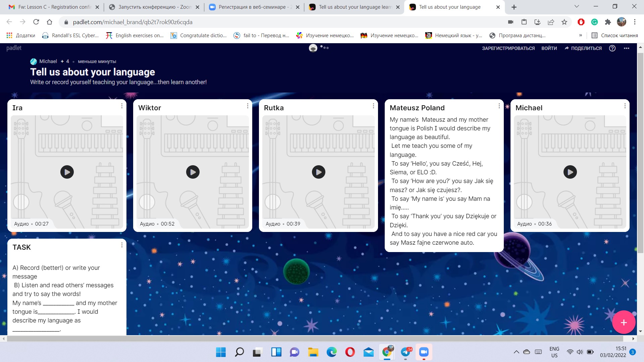Reload the page with refresh icon

(36, 22)
